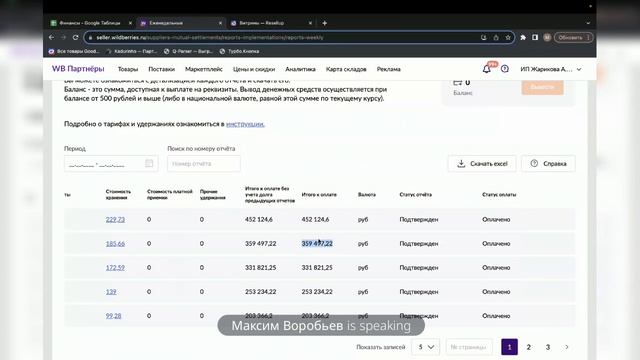Open storage cost link 99,28
The height and width of the screenshot is (360, 640).
point(113,316)
